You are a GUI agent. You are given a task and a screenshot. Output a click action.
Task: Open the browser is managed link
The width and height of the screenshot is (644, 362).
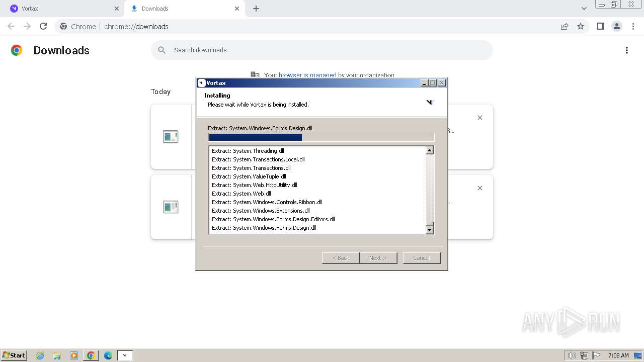[x=307, y=75]
